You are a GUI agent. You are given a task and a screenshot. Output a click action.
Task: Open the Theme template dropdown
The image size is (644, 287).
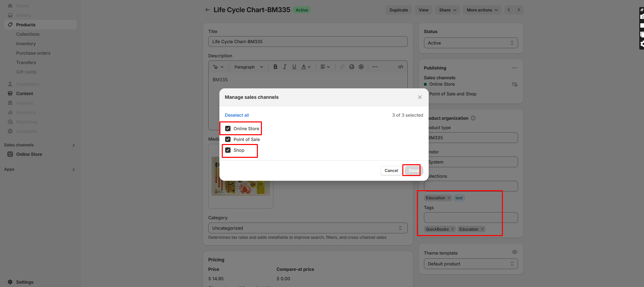pos(471,264)
